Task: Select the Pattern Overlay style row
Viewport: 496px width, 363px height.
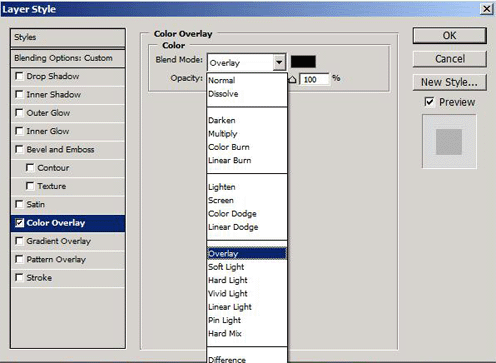Action: click(68, 260)
